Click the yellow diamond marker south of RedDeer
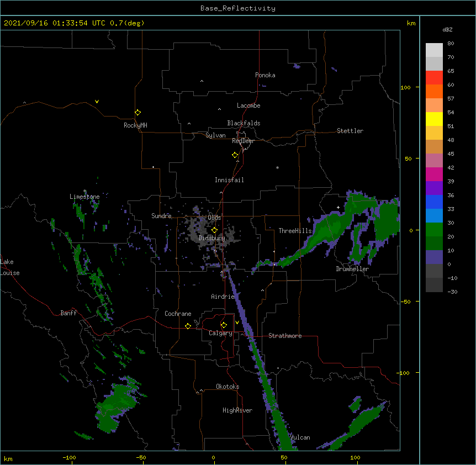The image size is (476, 465). tap(235, 155)
